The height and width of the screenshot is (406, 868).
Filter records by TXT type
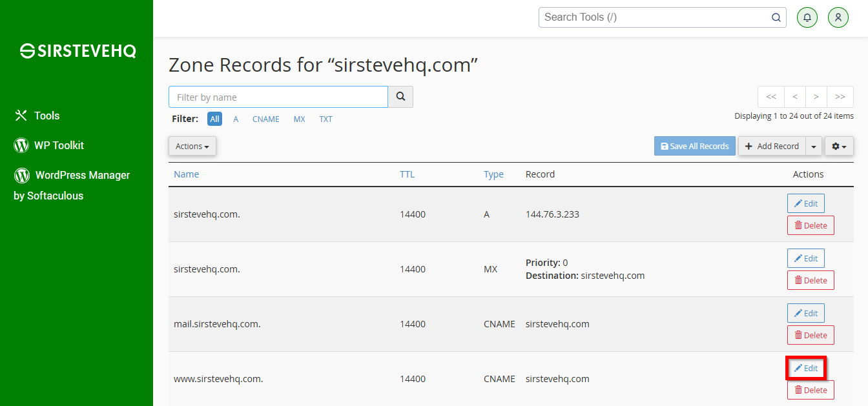point(325,119)
